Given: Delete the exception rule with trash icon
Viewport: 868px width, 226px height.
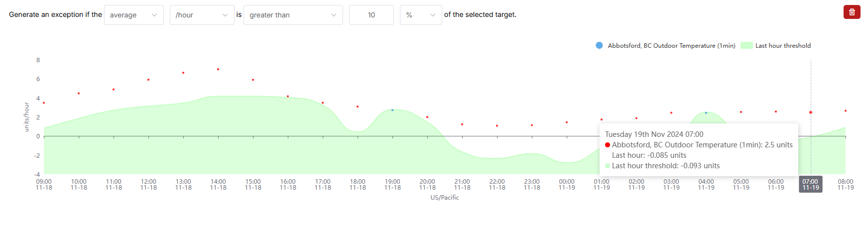Looking at the screenshot, I should point(852,12).
